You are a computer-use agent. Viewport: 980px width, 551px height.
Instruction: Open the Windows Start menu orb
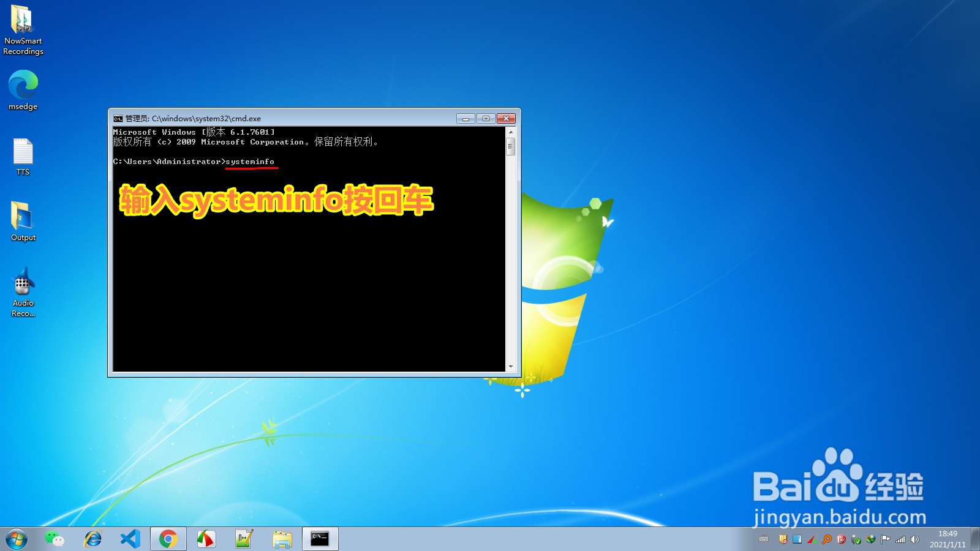click(17, 539)
